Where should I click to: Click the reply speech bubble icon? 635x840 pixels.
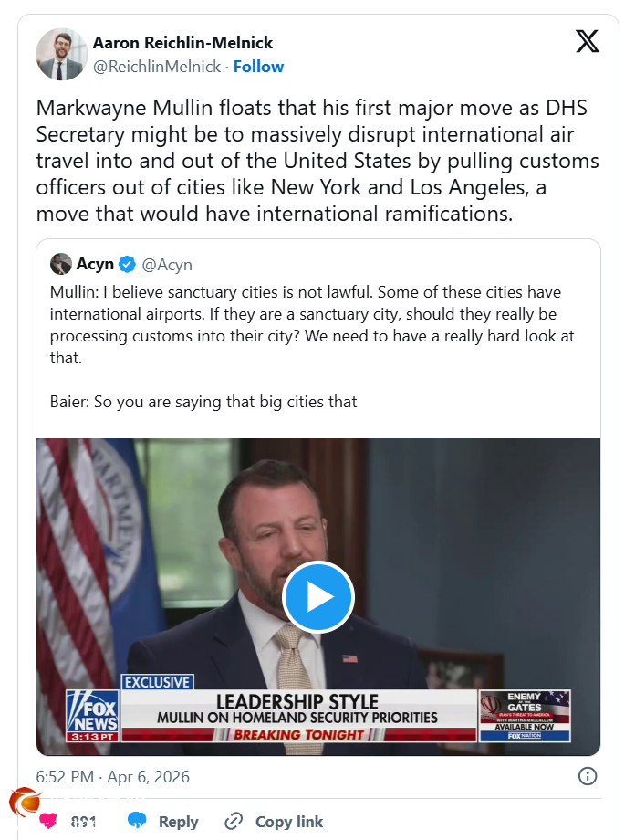137,821
